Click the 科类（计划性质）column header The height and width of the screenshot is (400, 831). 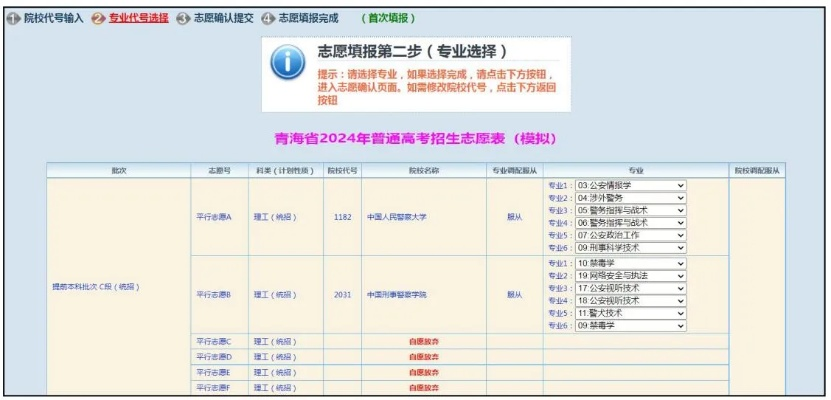tap(285, 171)
